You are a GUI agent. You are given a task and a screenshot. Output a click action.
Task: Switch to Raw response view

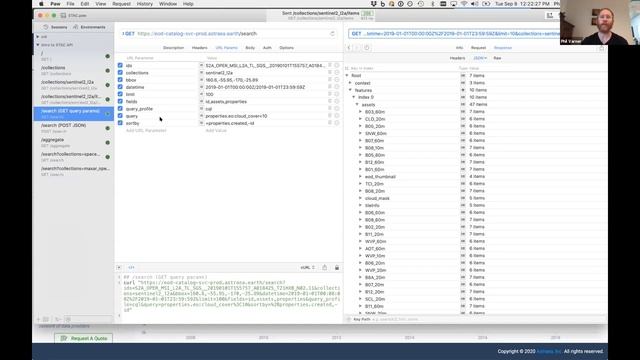click(x=497, y=58)
